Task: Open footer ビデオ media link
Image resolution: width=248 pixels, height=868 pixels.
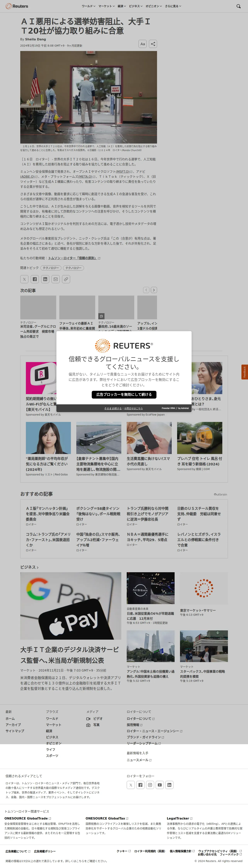Action: click(94, 718)
